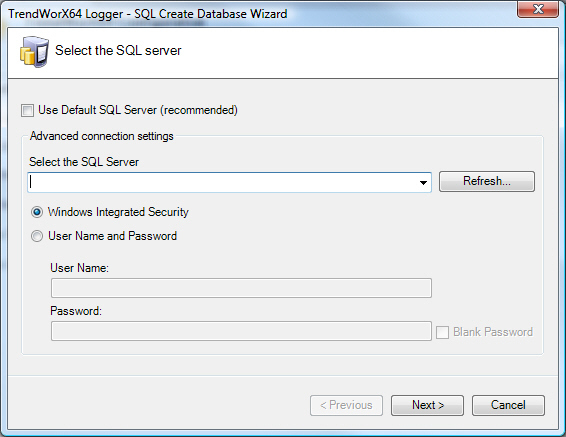Enable Use Default SQL Server checkbox
566x437 pixels.
point(27,110)
